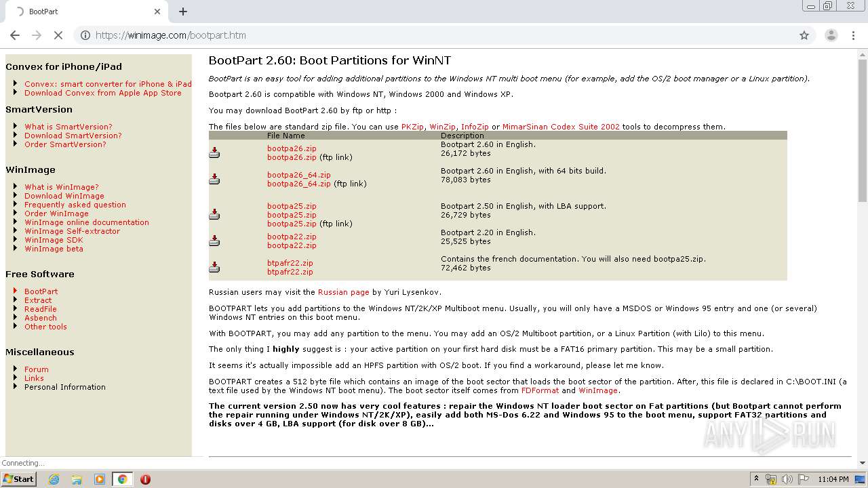This screenshot has height=488, width=868.
Task: Click Chrome icon in taskbar
Action: [x=122, y=479]
